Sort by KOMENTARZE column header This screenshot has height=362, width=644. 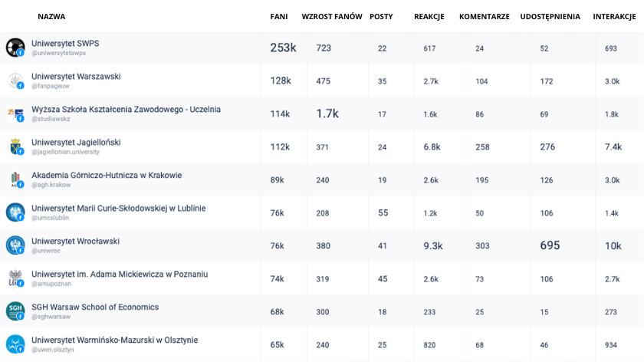click(485, 16)
